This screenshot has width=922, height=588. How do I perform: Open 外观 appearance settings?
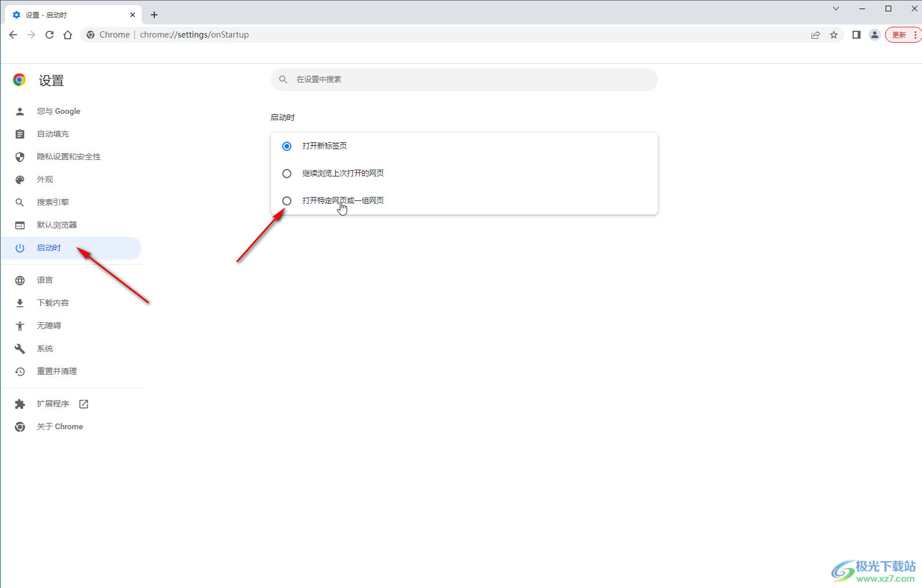pos(71,180)
